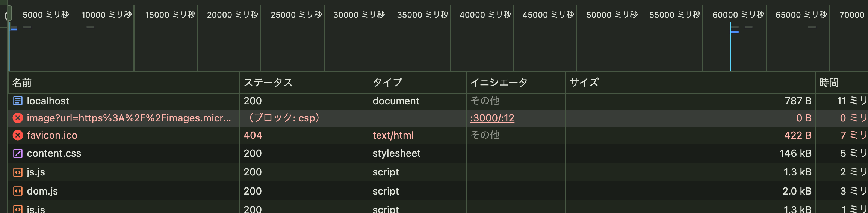The height and width of the screenshot is (213, 868).
Task: Click the blue marker line near 60000 ミリ秒
Action: 730,49
